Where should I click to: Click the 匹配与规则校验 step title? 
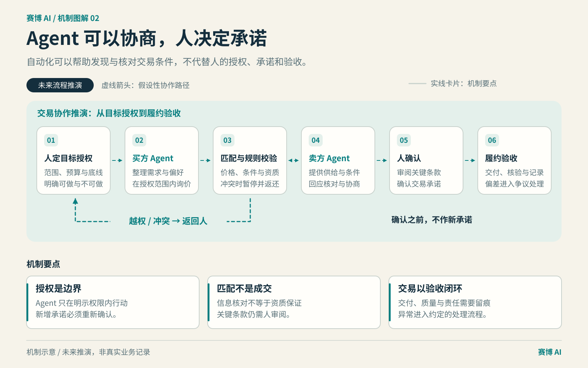pyautogui.click(x=249, y=158)
